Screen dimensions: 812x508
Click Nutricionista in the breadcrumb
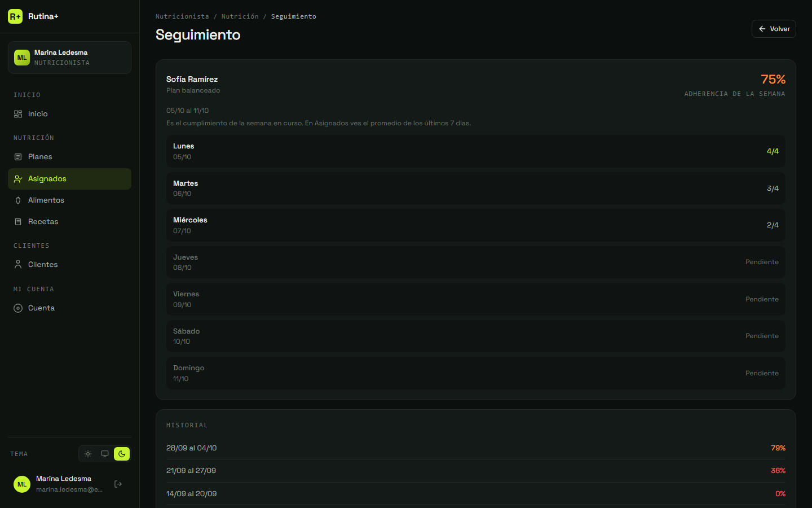tap(182, 16)
